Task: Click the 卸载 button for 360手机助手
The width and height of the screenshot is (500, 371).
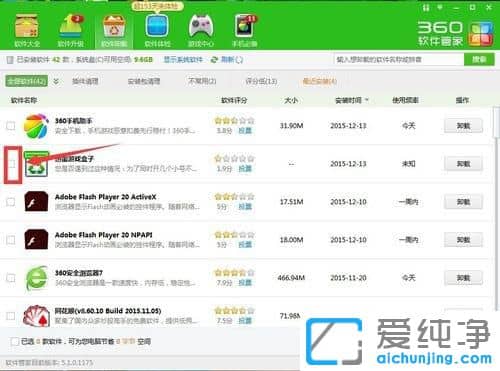Action: (x=463, y=126)
